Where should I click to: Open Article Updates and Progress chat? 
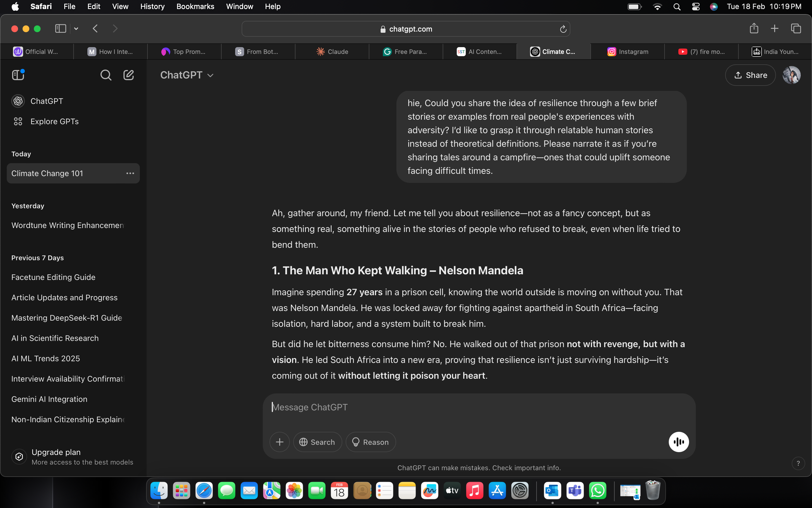pos(73,298)
